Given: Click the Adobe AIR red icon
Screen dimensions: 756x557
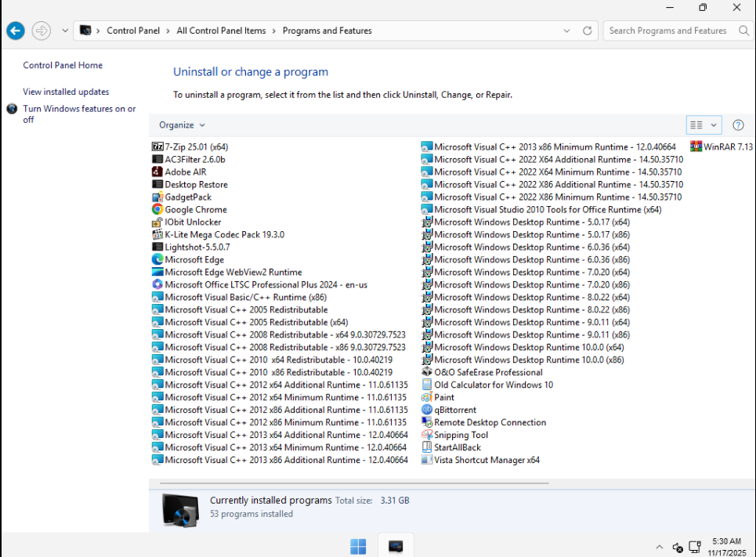Looking at the screenshot, I should [157, 172].
